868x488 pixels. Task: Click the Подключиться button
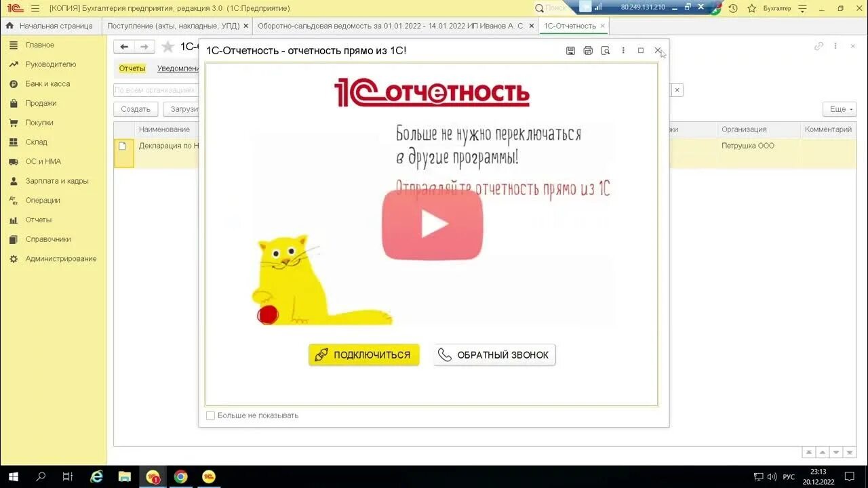click(363, 355)
